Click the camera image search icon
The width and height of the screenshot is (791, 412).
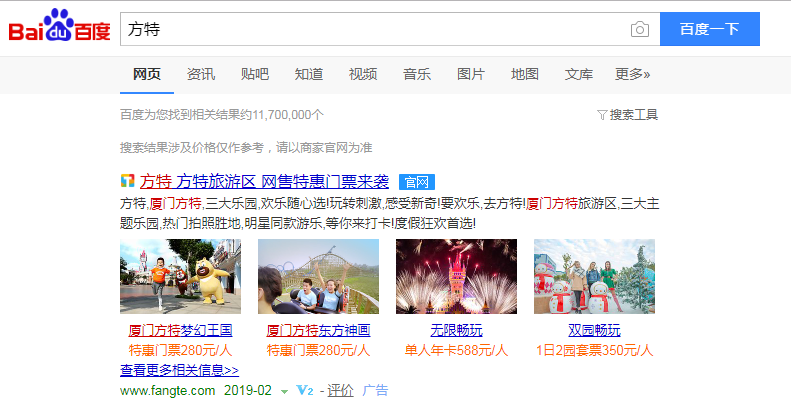pyautogui.click(x=639, y=29)
